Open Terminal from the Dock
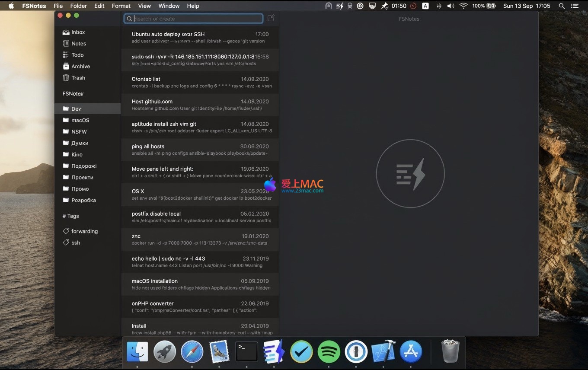Viewport: 588px width, 370px height. [x=246, y=352]
